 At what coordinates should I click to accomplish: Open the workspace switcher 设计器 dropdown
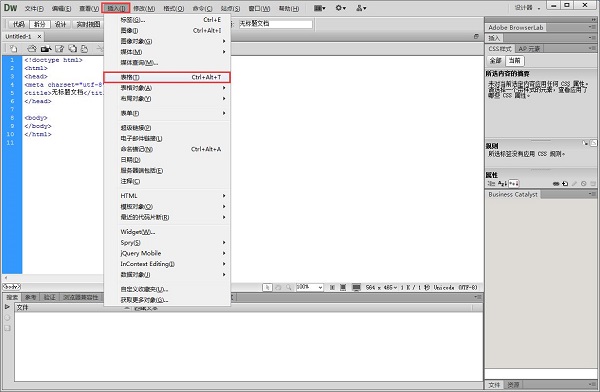[528, 8]
